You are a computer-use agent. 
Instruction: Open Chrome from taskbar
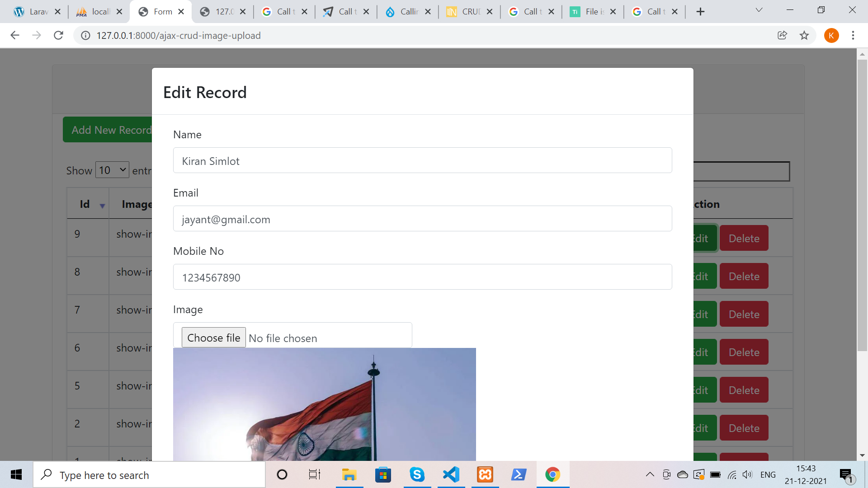552,474
